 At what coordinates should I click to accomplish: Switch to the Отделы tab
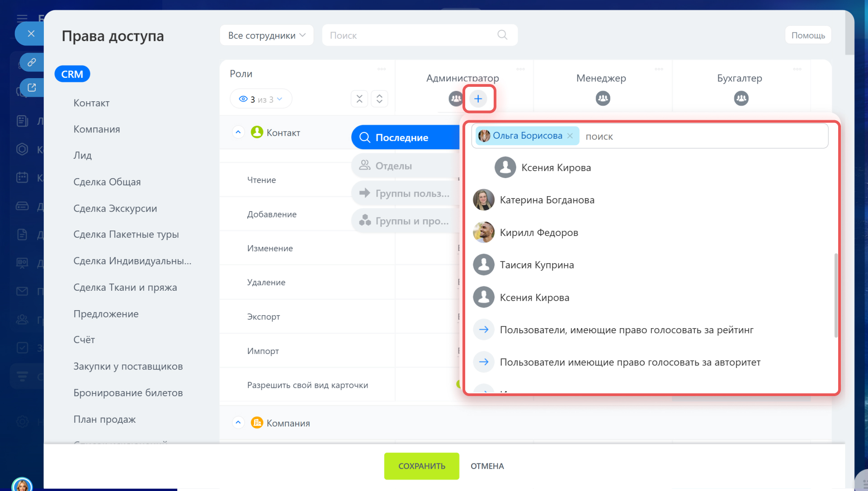coord(393,166)
